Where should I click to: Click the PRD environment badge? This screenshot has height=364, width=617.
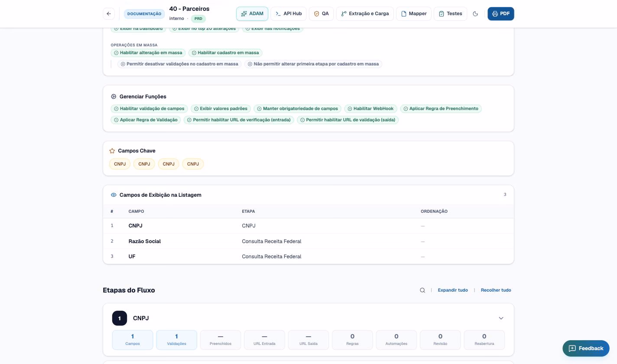198,19
